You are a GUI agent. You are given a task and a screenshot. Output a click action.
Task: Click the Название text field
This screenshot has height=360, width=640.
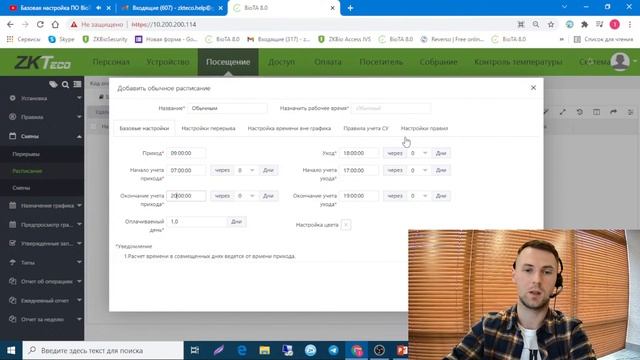pos(227,108)
